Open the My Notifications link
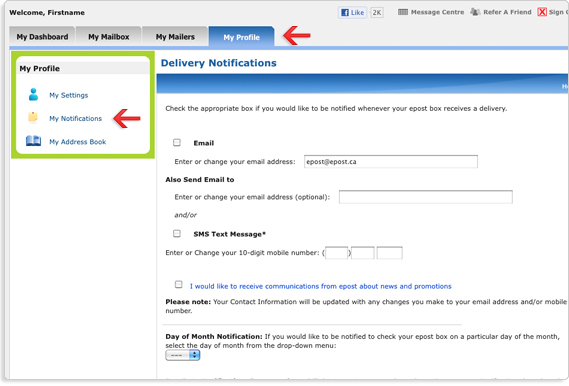The height and width of the screenshot is (386, 569). [75, 118]
